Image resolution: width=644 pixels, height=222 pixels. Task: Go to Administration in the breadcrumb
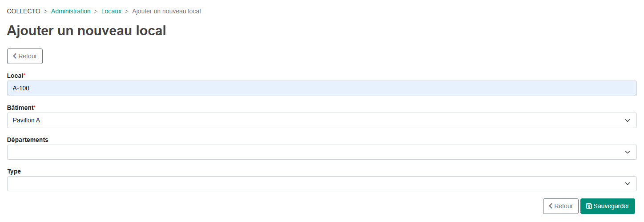pos(71,11)
